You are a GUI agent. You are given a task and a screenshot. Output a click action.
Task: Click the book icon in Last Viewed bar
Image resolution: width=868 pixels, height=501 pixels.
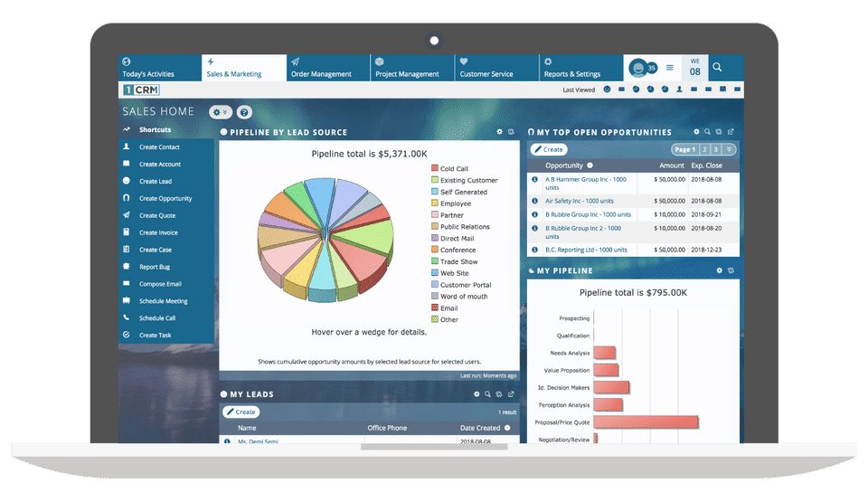(722, 90)
